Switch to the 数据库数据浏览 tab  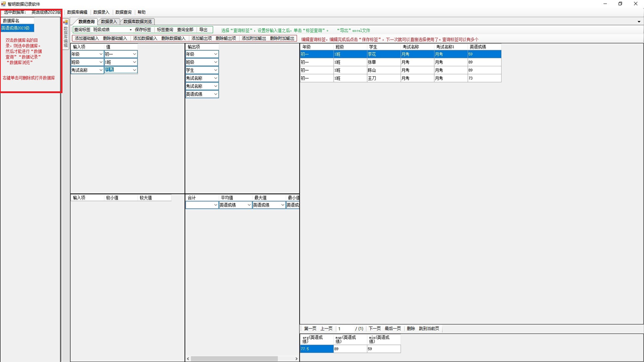point(137,22)
